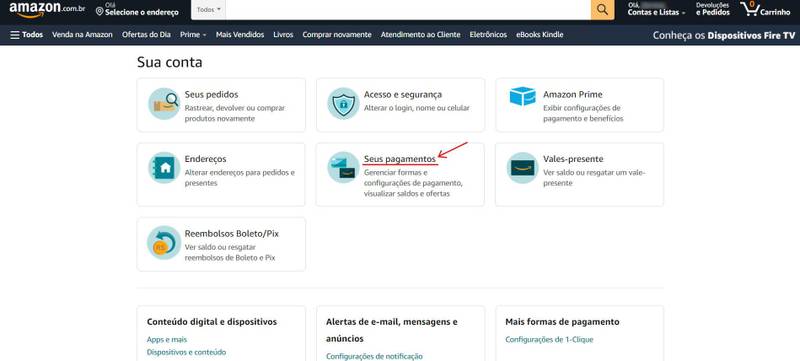Screen dimensions: 800x361
Task: Open the hamburger Todos menu
Action: pyautogui.click(x=27, y=35)
